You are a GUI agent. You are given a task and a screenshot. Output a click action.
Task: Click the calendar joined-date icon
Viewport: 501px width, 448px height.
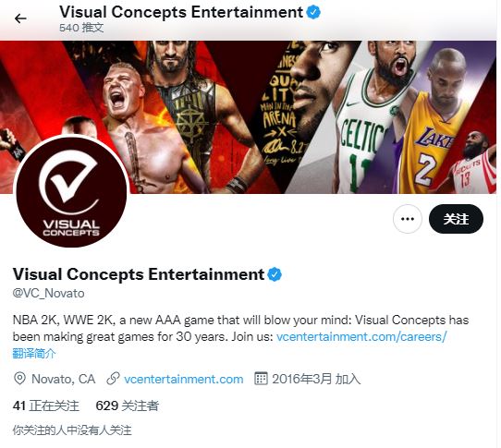tap(261, 379)
